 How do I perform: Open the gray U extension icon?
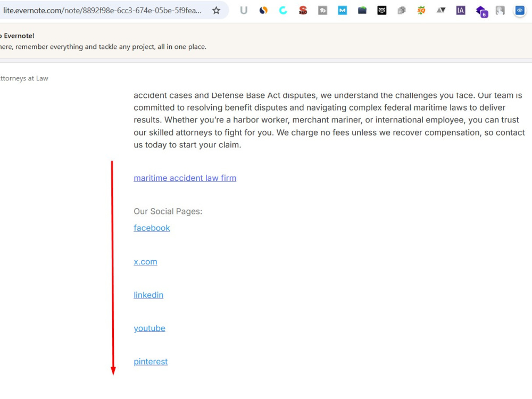[244, 11]
